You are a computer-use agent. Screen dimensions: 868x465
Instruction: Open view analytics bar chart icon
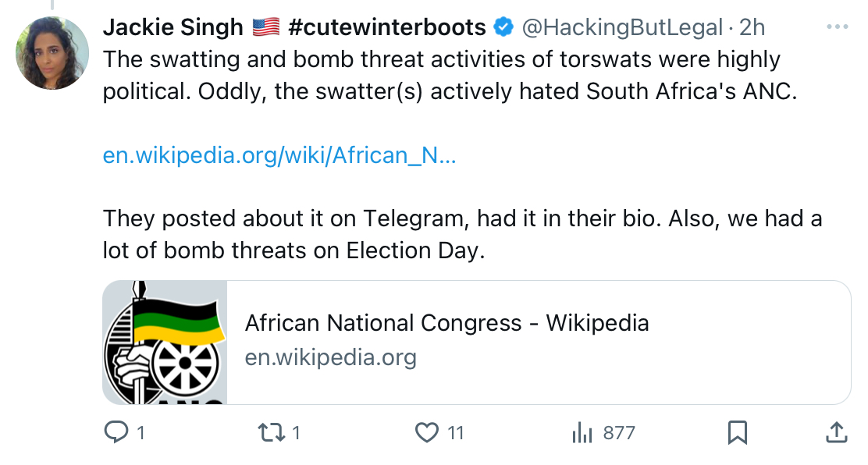tap(582, 432)
